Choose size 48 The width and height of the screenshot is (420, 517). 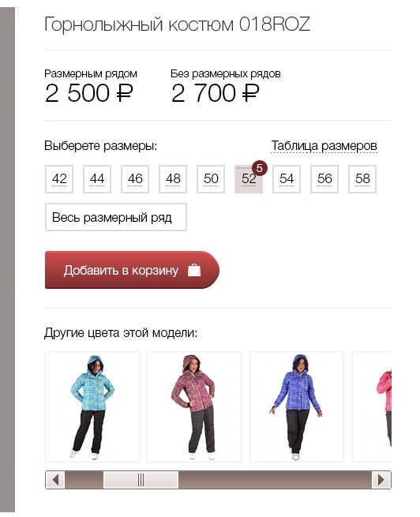coord(173,179)
